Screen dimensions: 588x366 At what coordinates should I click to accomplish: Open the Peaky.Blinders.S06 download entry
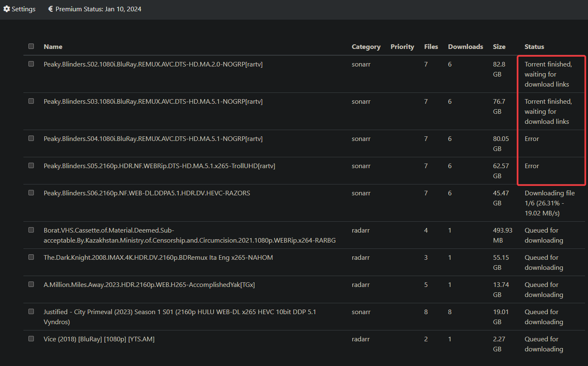(x=147, y=193)
